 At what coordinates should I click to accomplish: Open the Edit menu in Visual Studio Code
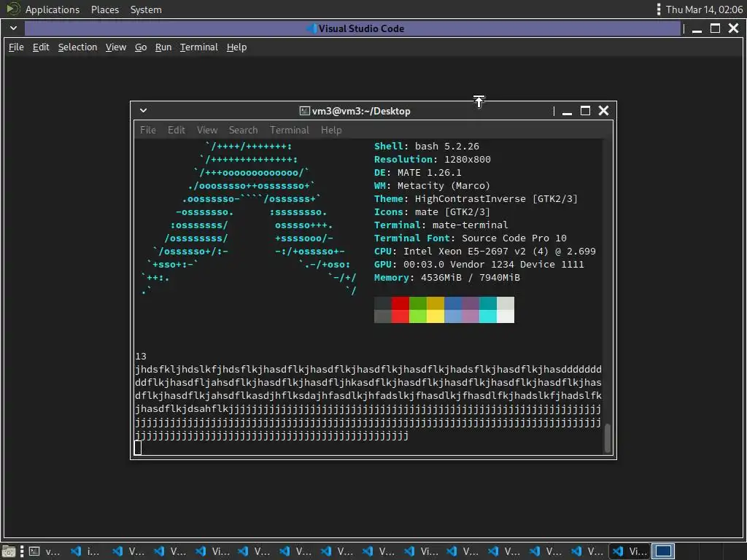pyautogui.click(x=41, y=47)
